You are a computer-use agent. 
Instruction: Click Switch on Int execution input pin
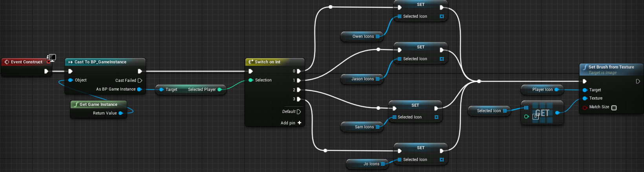tap(251, 71)
